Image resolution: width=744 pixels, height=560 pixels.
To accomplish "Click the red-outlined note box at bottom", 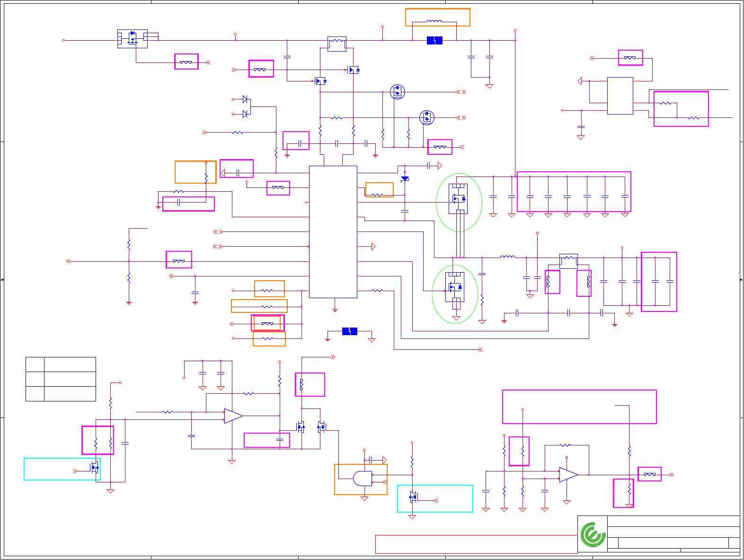I will pos(476,544).
